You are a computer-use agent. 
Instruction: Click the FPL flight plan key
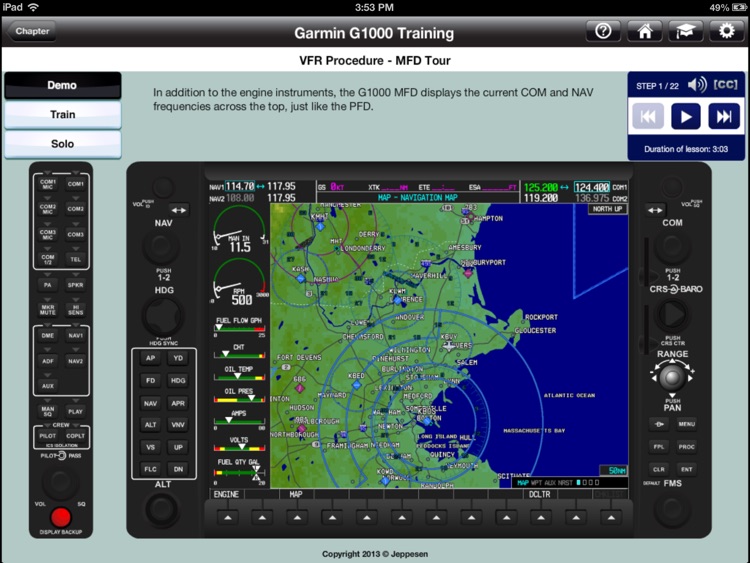tap(659, 446)
